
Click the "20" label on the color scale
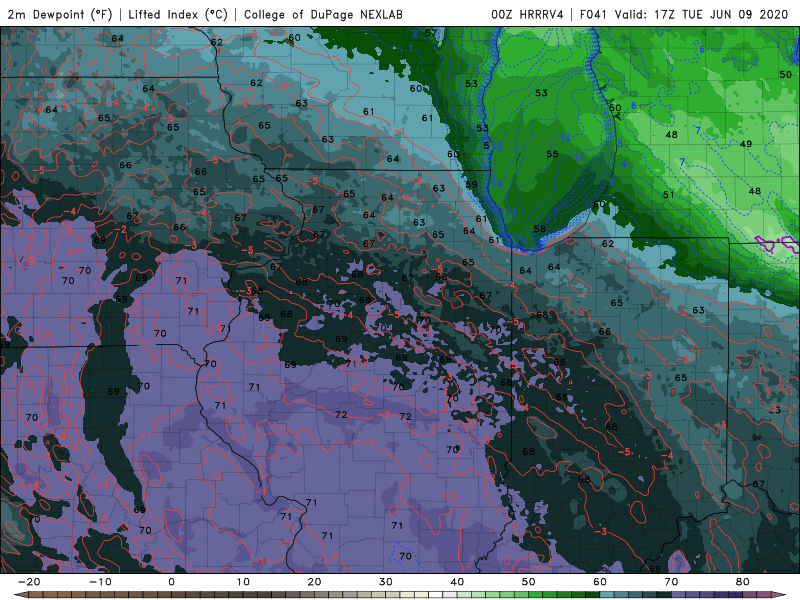(x=314, y=582)
